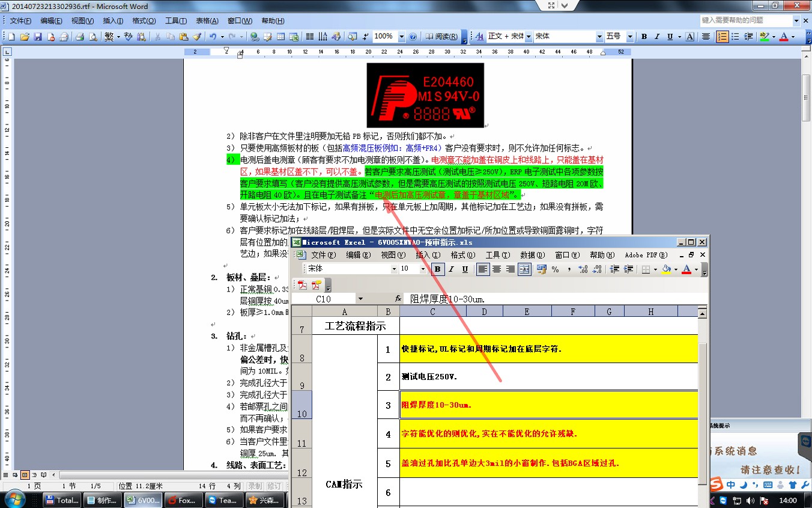Save the Word document with the floppy icon

coord(38,37)
